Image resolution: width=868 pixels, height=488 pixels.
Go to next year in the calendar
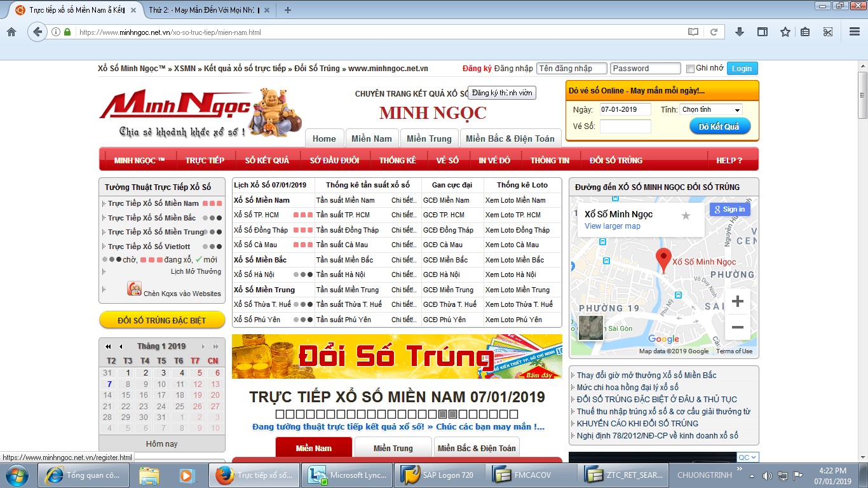[215, 346]
